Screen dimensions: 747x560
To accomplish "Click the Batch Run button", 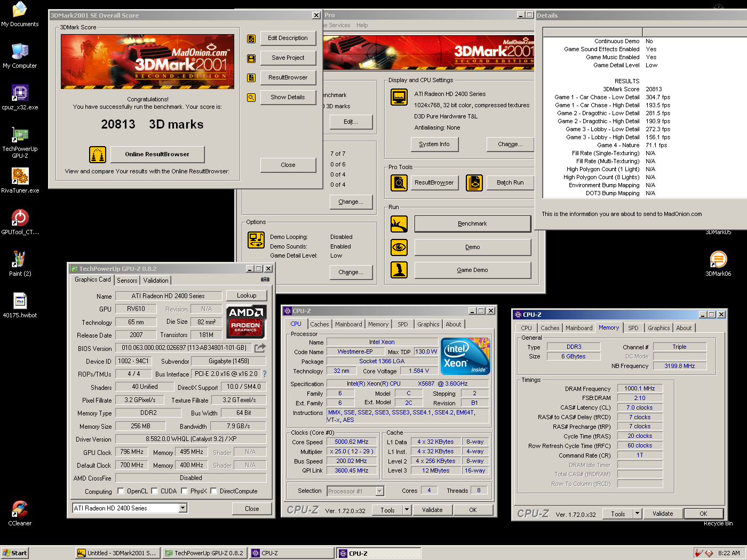I will click(510, 183).
